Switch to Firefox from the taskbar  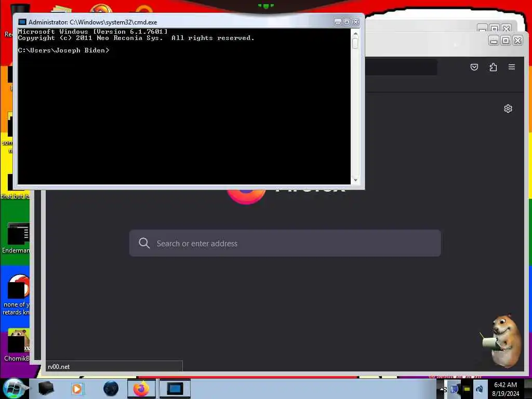coord(141,389)
